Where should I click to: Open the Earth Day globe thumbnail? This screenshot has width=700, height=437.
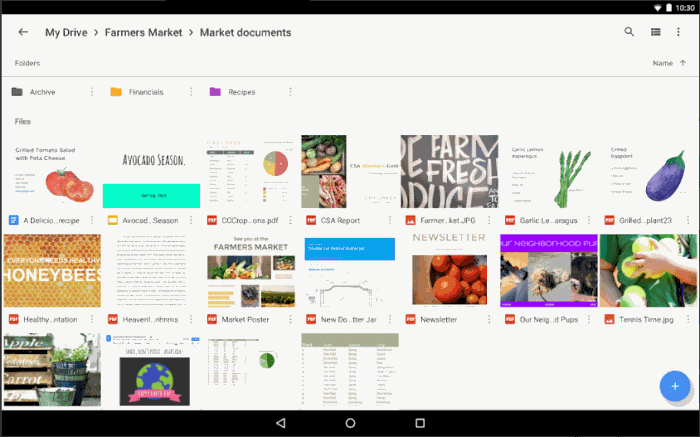pyautogui.click(x=151, y=370)
